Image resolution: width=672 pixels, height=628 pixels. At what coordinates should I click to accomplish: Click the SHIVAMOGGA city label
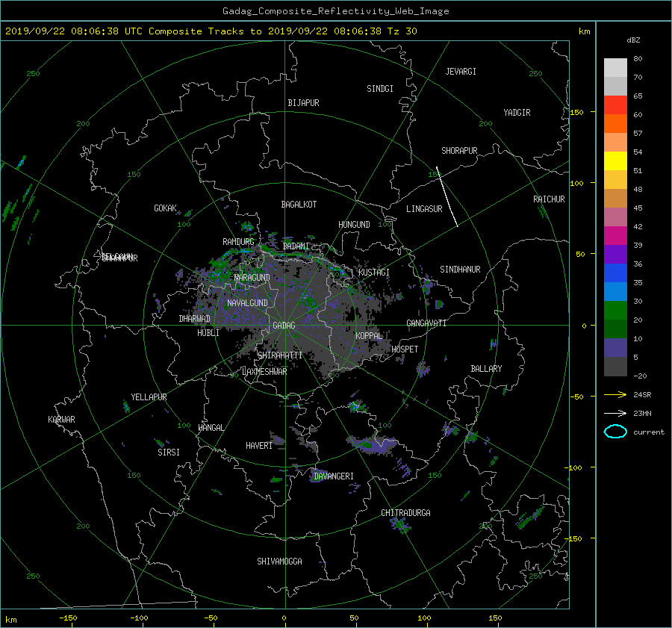click(x=279, y=562)
